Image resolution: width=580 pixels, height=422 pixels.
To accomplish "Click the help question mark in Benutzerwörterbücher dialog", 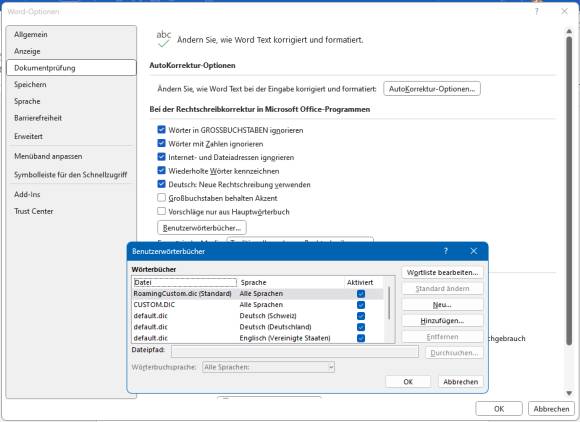I will coord(446,251).
